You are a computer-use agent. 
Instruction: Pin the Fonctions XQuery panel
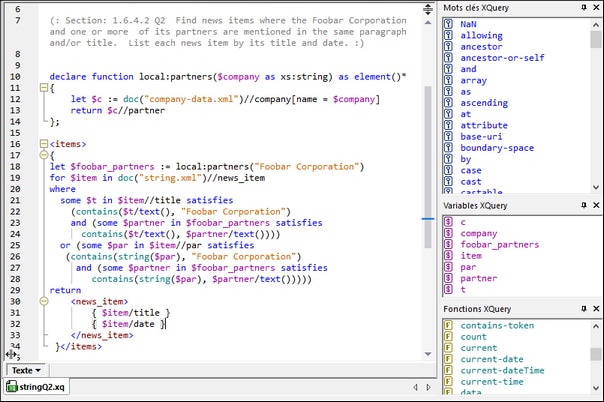[583, 309]
